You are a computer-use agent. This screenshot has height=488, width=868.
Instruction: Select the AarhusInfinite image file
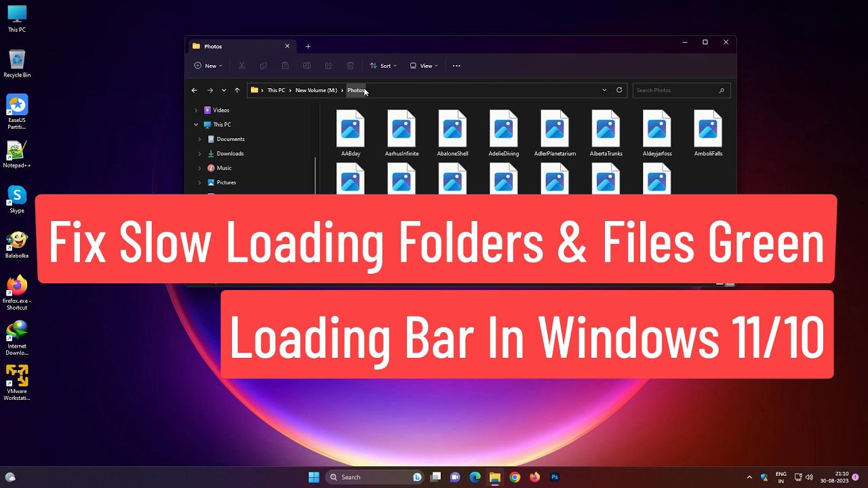coord(402,134)
